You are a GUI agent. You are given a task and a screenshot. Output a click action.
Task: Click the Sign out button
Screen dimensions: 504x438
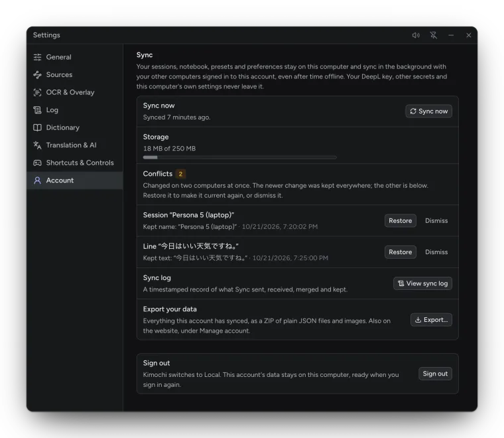click(x=435, y=374)
